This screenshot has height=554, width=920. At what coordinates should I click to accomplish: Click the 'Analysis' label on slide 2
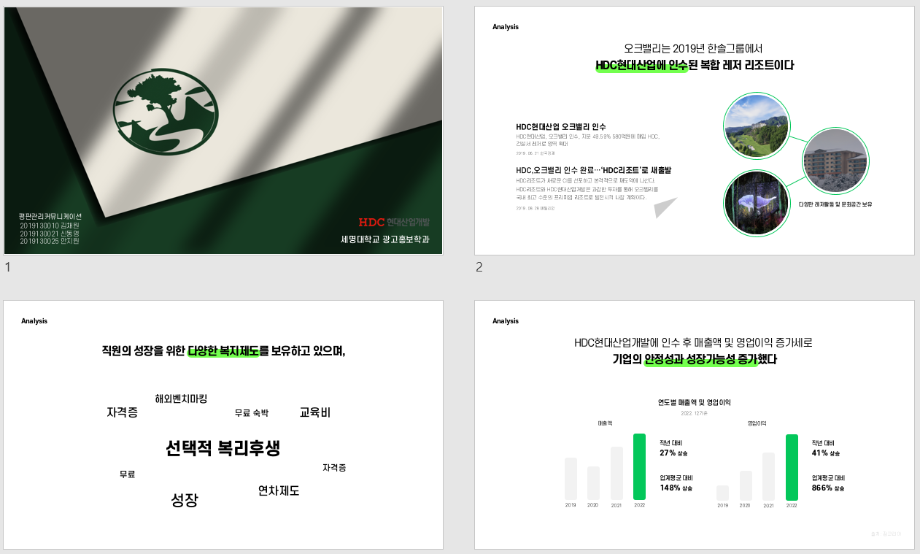[506, 27]
